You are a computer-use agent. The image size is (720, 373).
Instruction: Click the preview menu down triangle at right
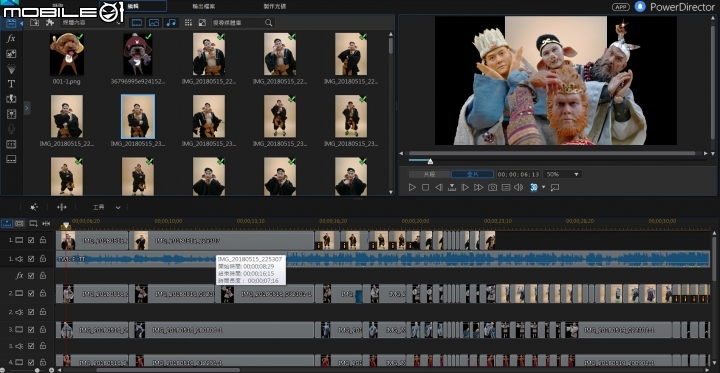(713, 153)
